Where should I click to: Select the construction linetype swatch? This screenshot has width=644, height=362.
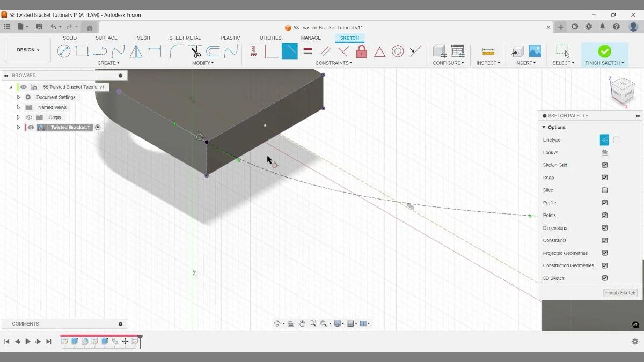[x=616, y=139]
